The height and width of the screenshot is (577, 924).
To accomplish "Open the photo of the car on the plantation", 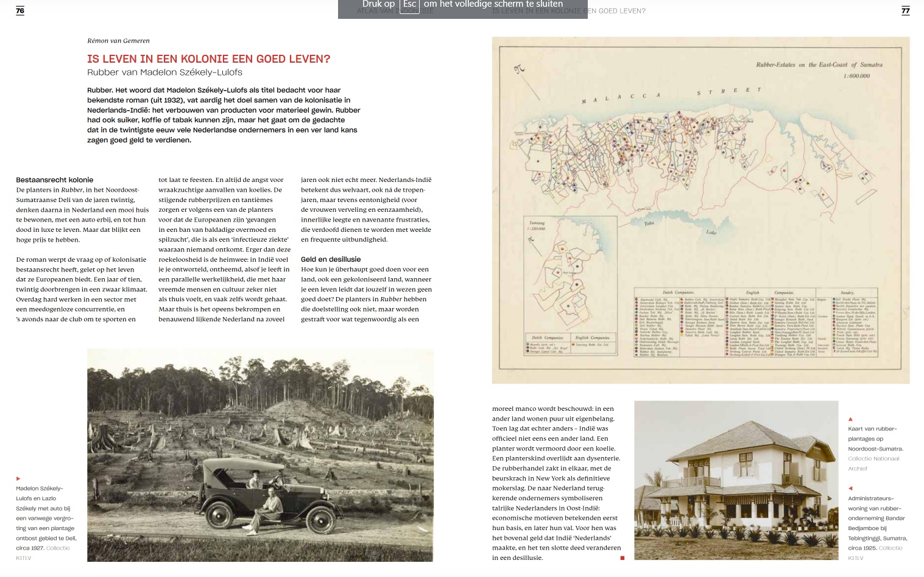I will [x=260, y=455].
